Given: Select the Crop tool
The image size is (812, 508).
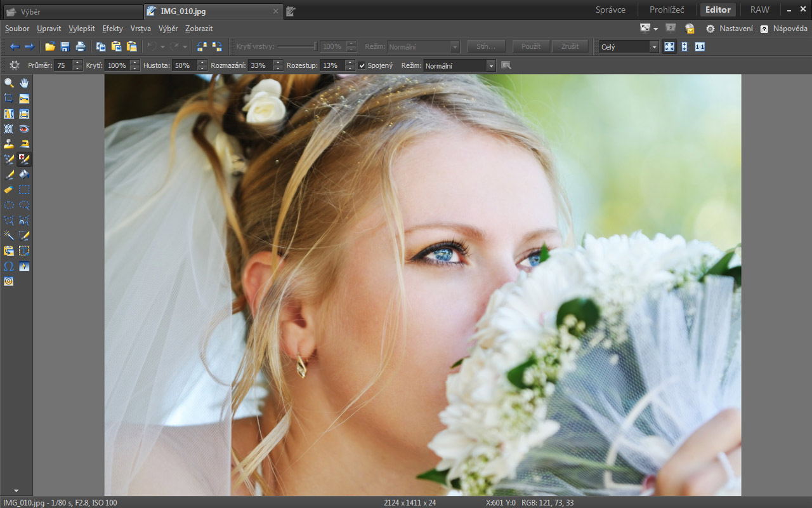Looking at the screenshot, I should (x=9, y=98).
